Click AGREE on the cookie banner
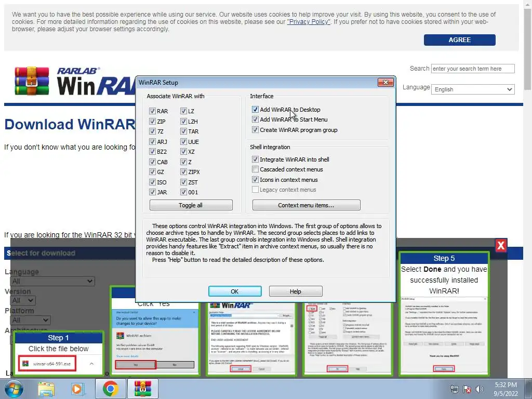Viewport: 532px width, 399px height. point(459,39)
